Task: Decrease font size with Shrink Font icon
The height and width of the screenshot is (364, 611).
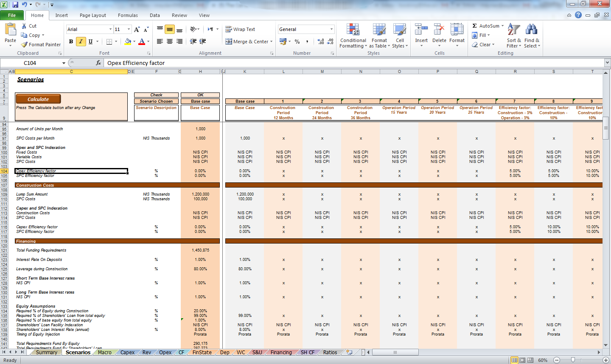Action: [x=146, y=29]
